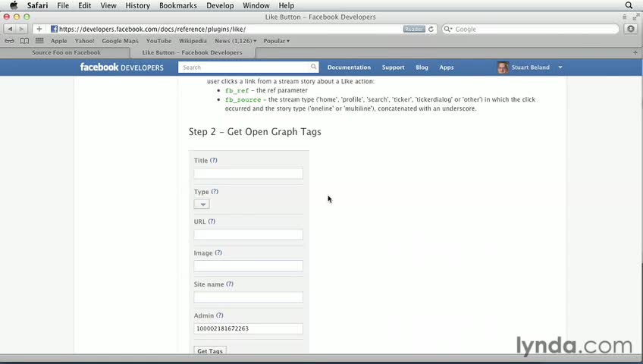
Task: Show help for the Admin field (?)
Action: [x=220, y=315]
